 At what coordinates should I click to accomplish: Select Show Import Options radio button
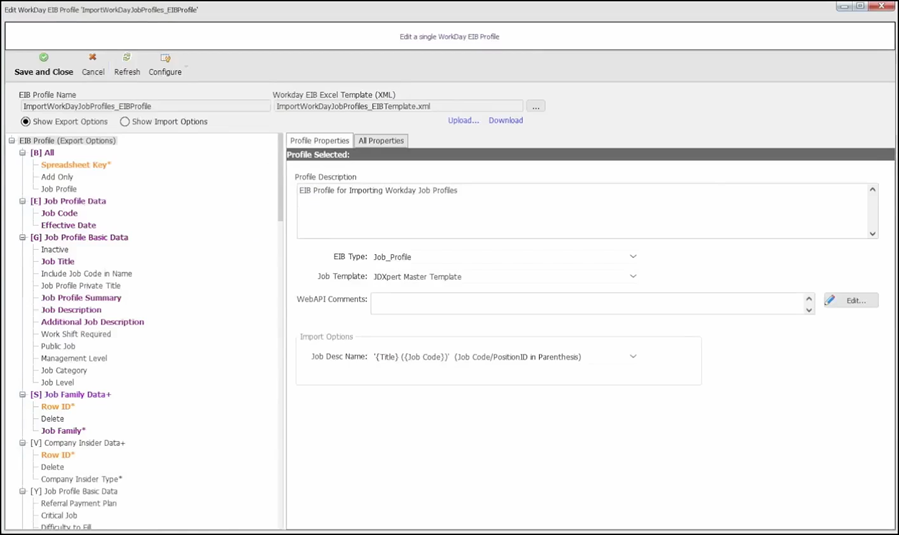[x=125, y=122]
